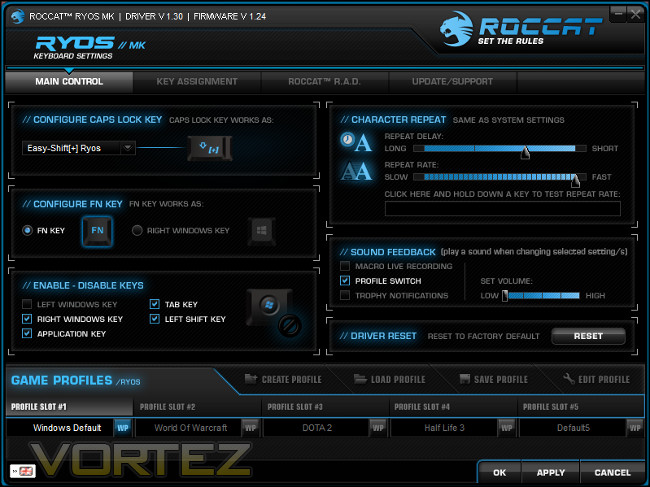Select the Right Windows Key radio option
Viewport: 650px width, 487px height.
[137, 230]
